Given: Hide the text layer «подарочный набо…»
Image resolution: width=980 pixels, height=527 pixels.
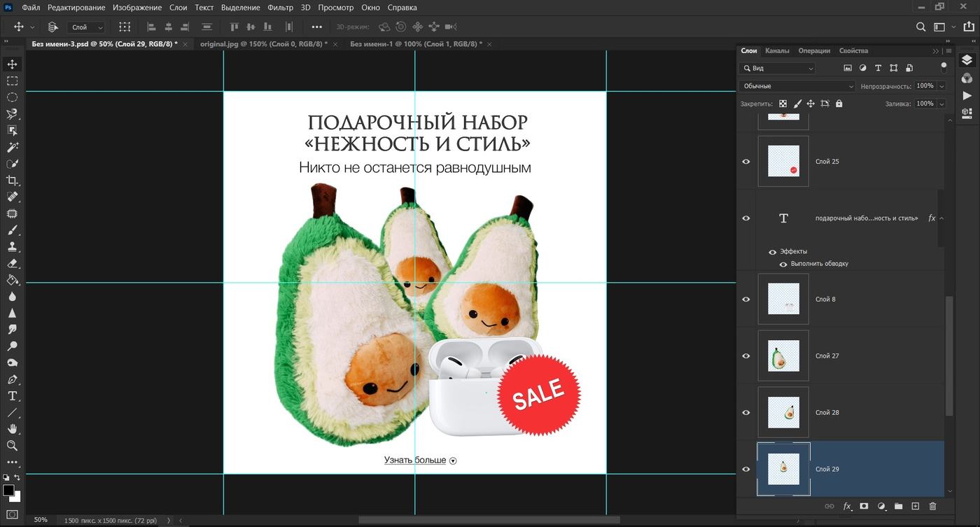Looking at the screenshot, I should coord(746,218).
